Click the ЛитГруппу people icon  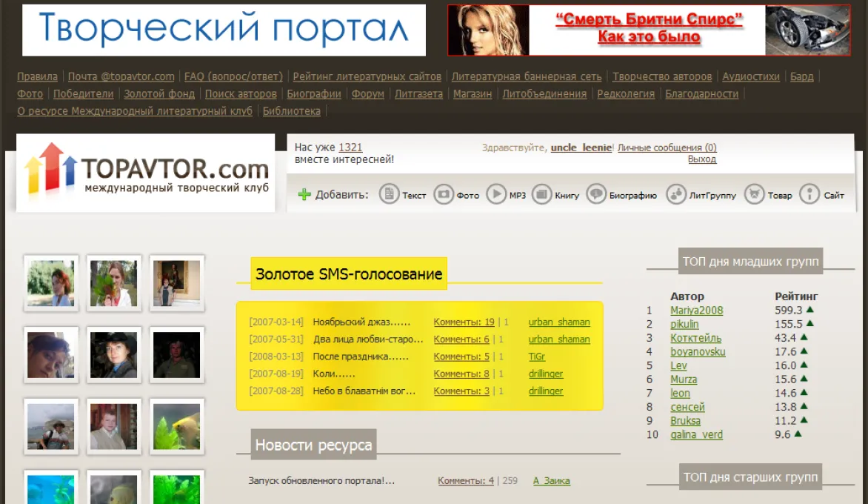point(676,194)
